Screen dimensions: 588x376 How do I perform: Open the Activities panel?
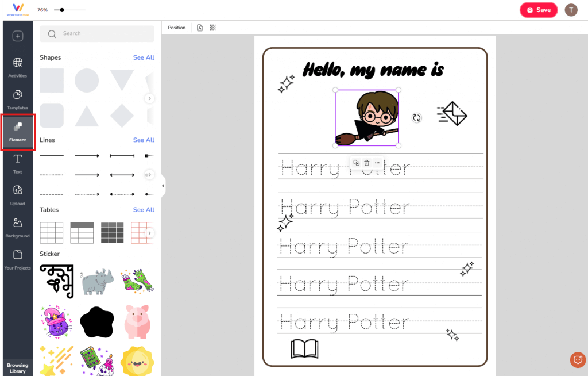click(x=18, y=68)
